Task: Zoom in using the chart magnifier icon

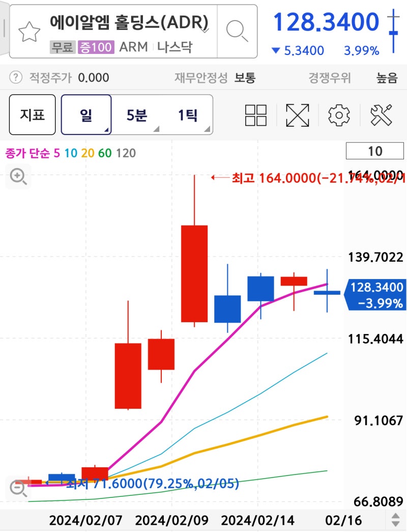Action: 17,176
